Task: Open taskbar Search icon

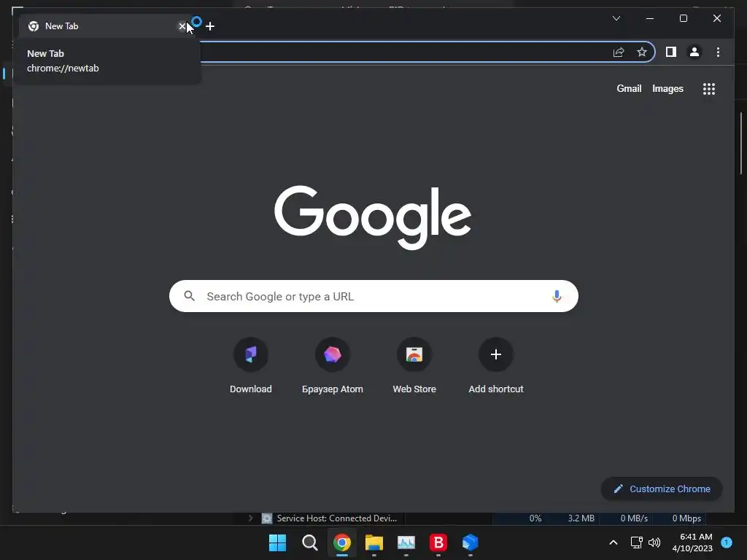Action: click(x=309, y=542)
